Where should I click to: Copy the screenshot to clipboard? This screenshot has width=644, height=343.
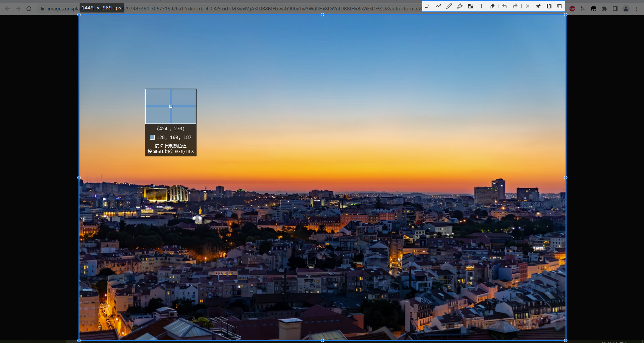click(559, 6)
